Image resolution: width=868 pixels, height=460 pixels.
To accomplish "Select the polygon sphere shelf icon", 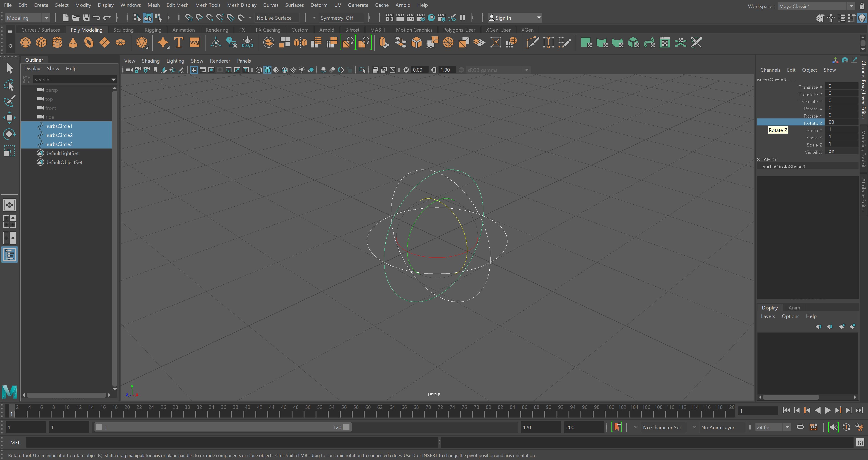I will pos(25,42).
